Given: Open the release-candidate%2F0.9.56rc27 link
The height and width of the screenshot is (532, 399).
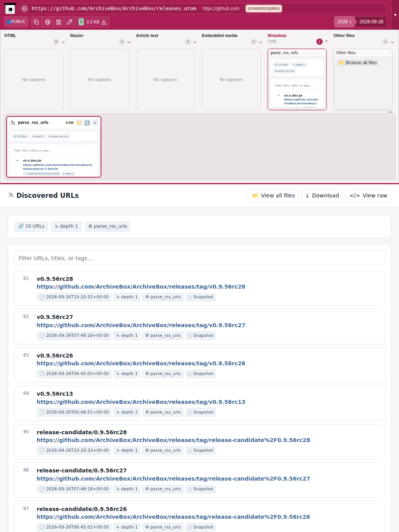Looking at the screenshot, I should 173,479.
